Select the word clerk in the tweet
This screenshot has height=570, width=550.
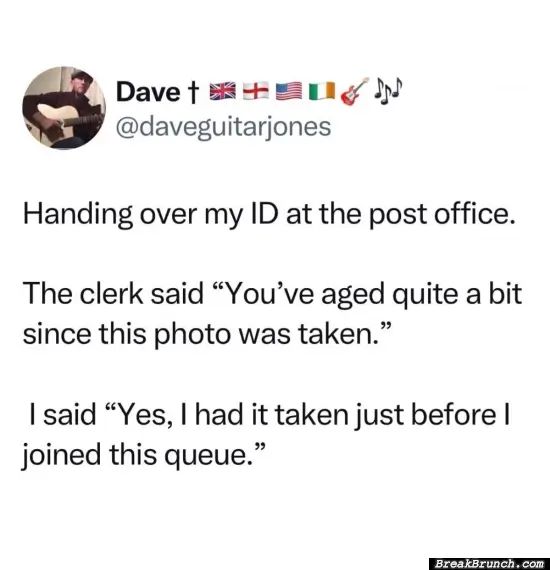click(111, 294)
